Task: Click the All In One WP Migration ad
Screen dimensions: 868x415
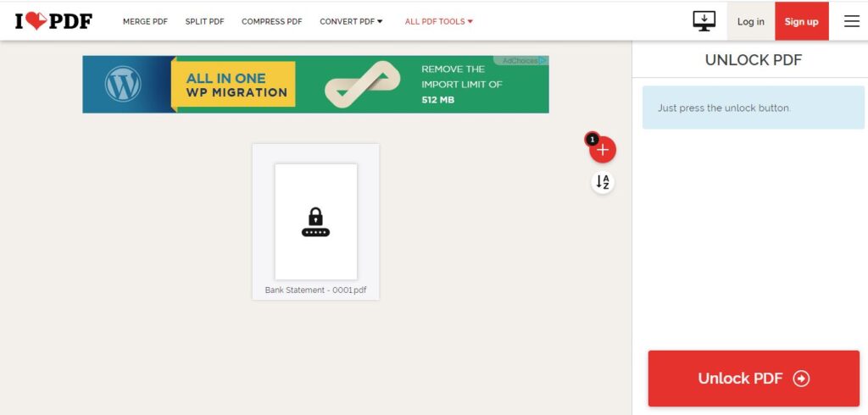Action: point(315,84)
